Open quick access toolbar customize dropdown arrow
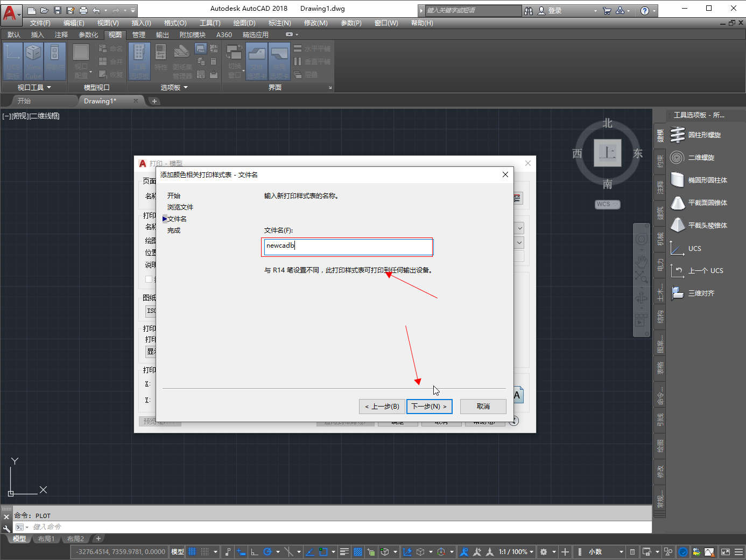Screen dimensions: 746x560 (133, 10)
